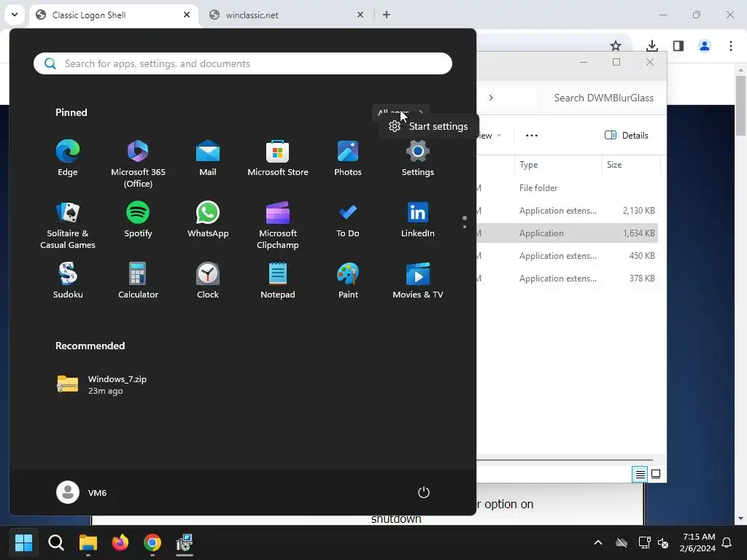Show hidden system tray icons
This screenshot has height=560, width=747.
tap(598, 542)
